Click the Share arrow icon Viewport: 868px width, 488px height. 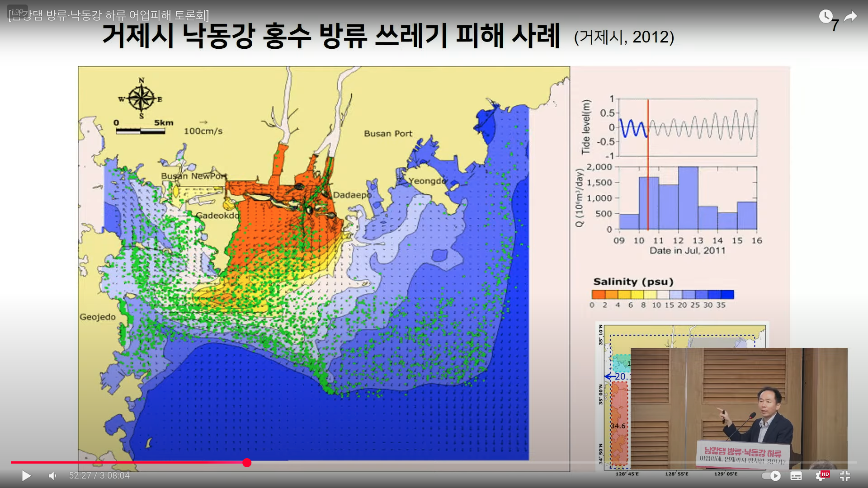(x=850, y=17)
